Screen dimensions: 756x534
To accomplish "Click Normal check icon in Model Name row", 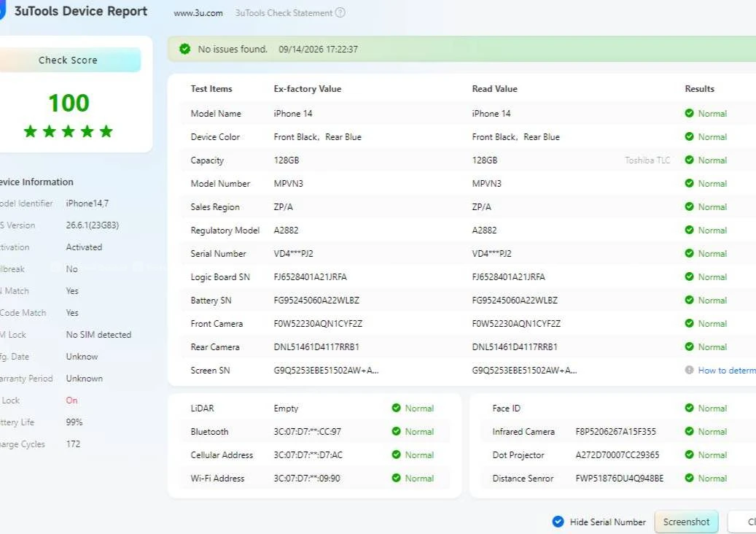I will [689, 113].
